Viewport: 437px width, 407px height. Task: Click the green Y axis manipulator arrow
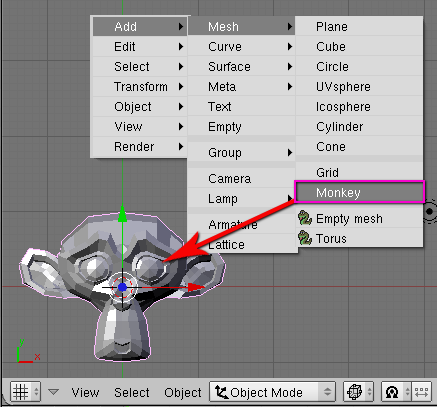pyautogui.click(x=122, y=213)
